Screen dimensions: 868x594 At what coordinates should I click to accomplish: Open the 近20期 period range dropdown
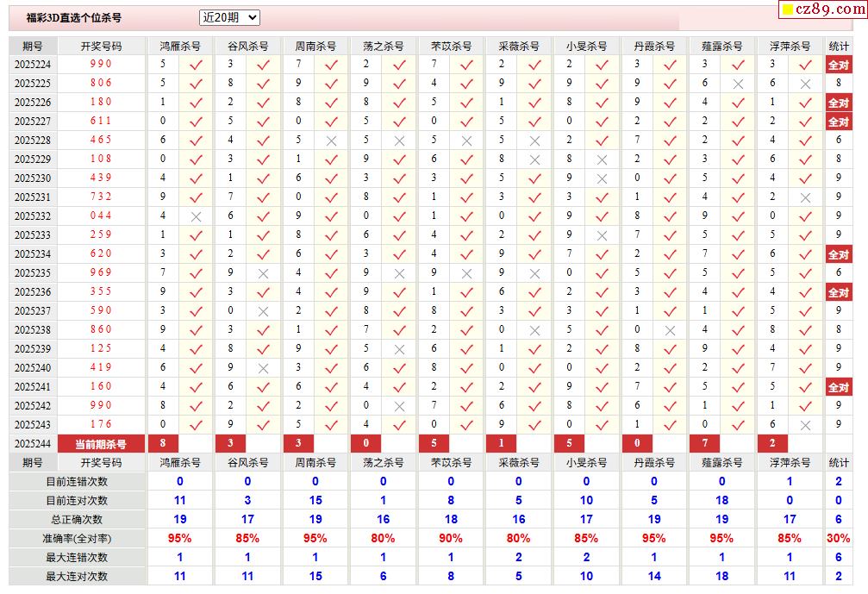229,18
